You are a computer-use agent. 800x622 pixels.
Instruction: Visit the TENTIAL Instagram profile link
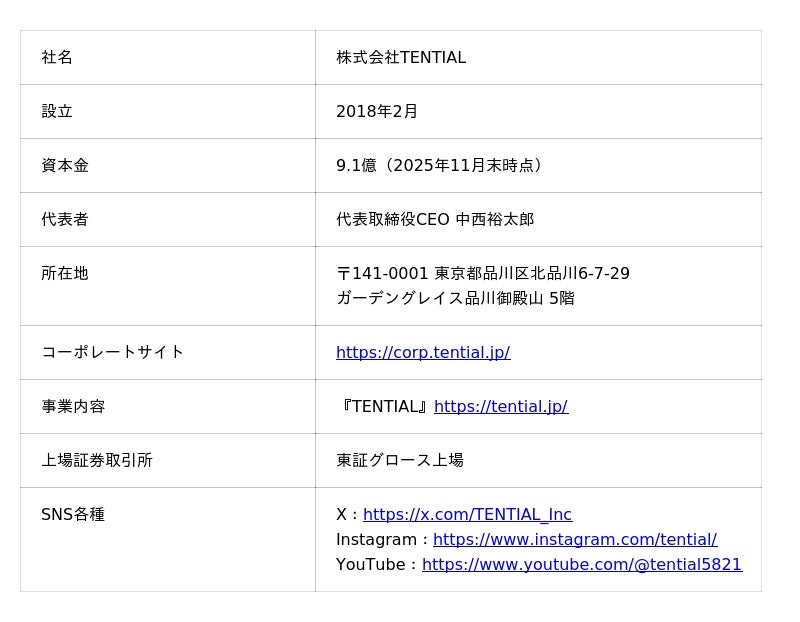575,540
